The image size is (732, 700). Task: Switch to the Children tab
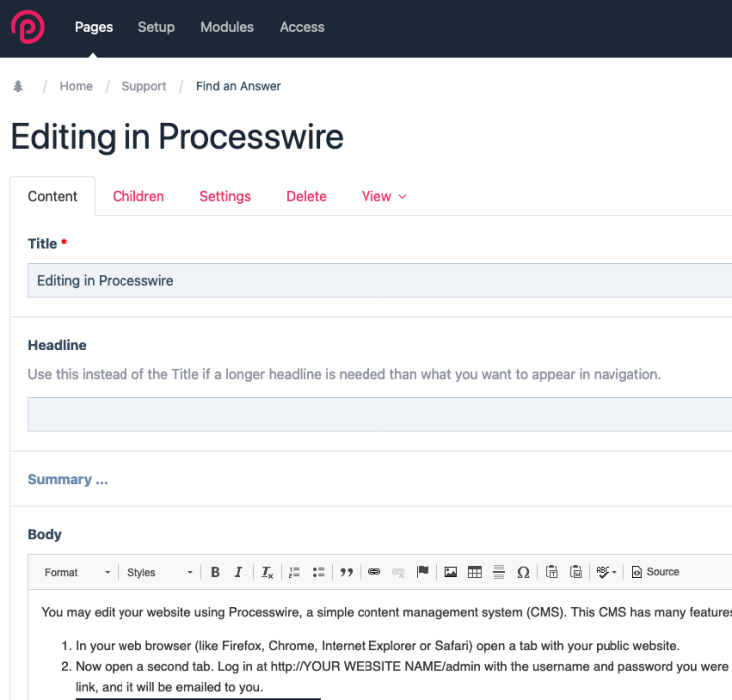tap(138, 196)
